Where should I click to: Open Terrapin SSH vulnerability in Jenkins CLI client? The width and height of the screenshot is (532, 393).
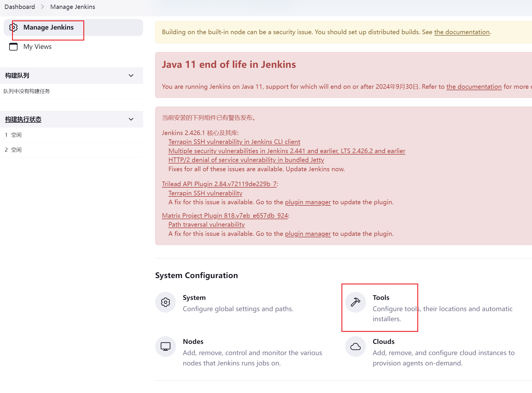pos(234,142)
